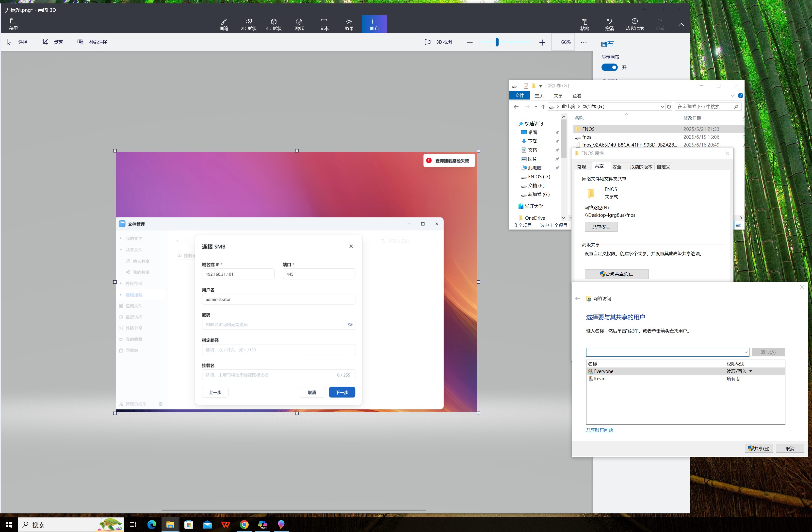This screenshot has height=532, width=812.
Task: Close the FNOS 属性 dialog
Action: click(727, 153)
